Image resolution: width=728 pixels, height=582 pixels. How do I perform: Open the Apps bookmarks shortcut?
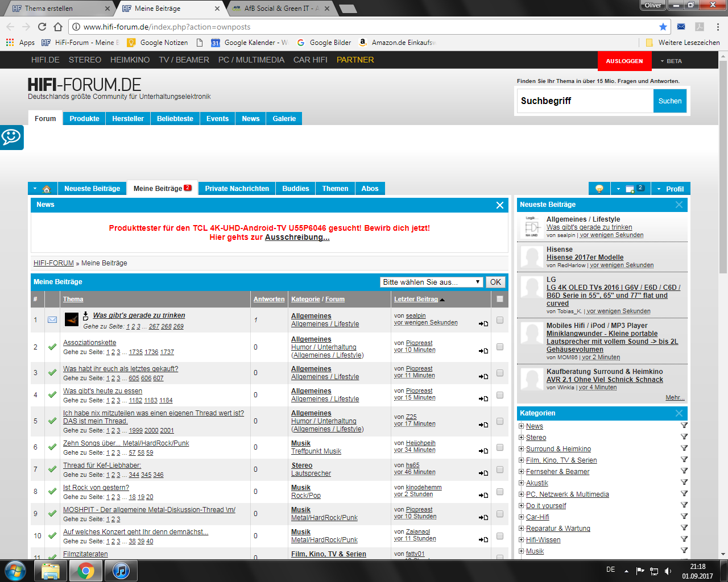pyautogui.click(x=20, y=43)
